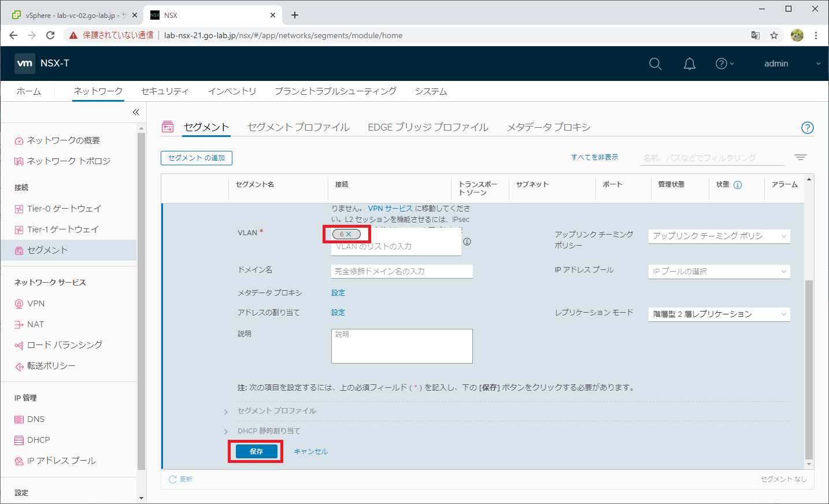Open DHCP in the sidebar
The height and width of the screenshot is (504, 829).
pyautogui.click(x=38, y=440)
